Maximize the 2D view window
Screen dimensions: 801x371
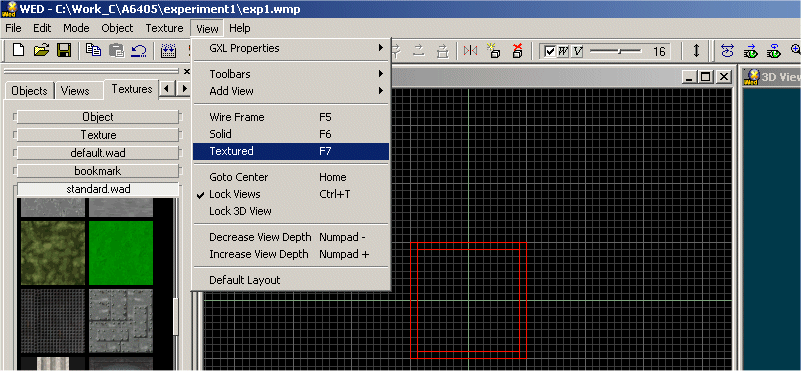(x=705, y=77)
